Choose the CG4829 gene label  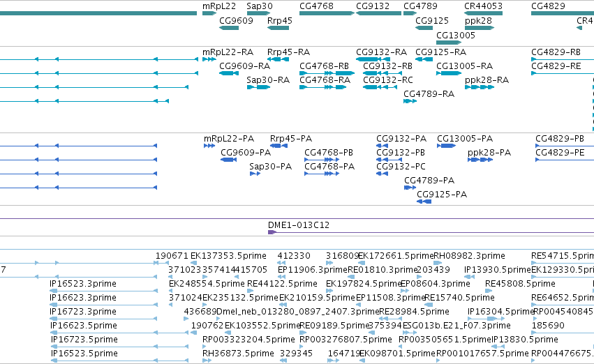click(x=548, y=6)
